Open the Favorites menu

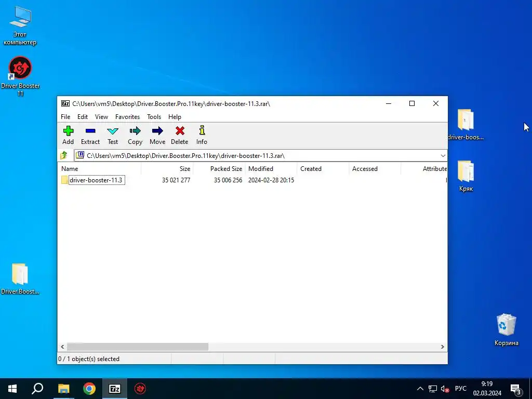click(128, 117)
